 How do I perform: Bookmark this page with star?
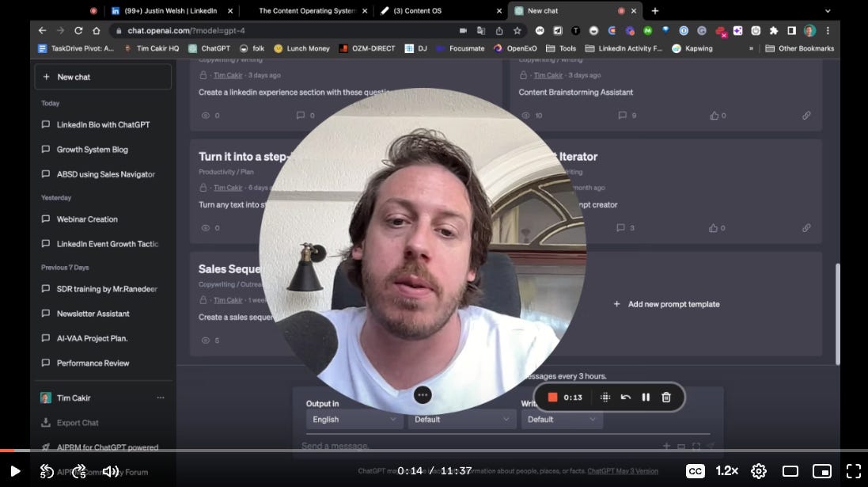tap(517, 30)
